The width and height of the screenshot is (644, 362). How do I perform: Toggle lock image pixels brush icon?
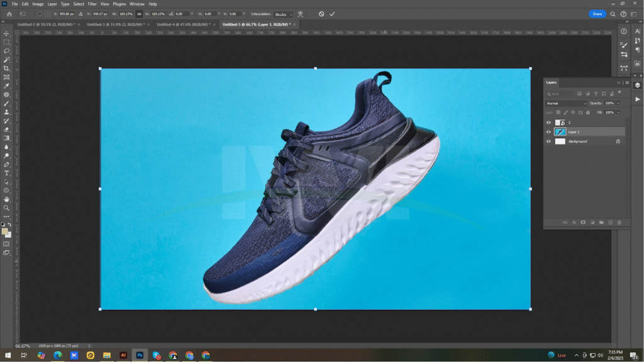point(565,112)
